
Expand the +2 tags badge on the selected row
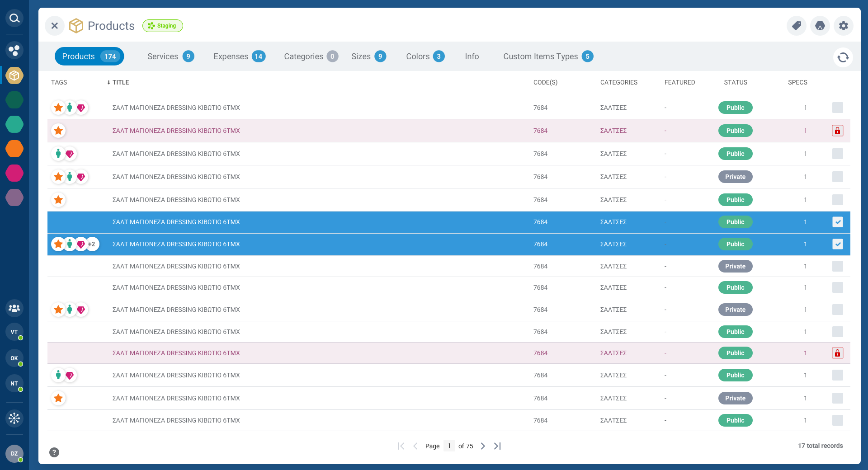pos(92,244)
